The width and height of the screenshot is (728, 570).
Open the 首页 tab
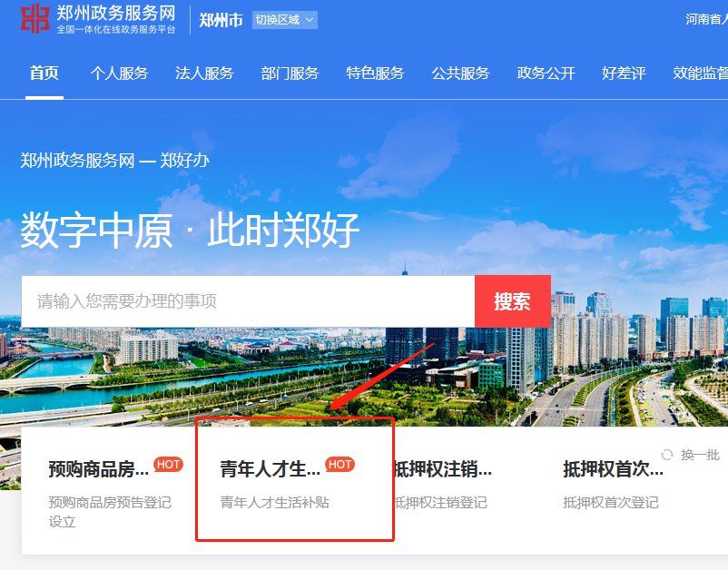(44, 73)
